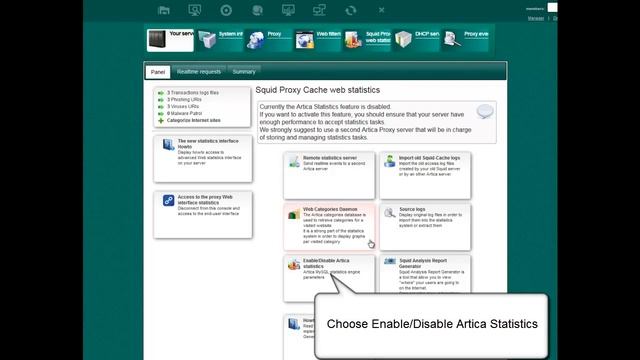Click the blue help book icon for Howto

point(169,144)
